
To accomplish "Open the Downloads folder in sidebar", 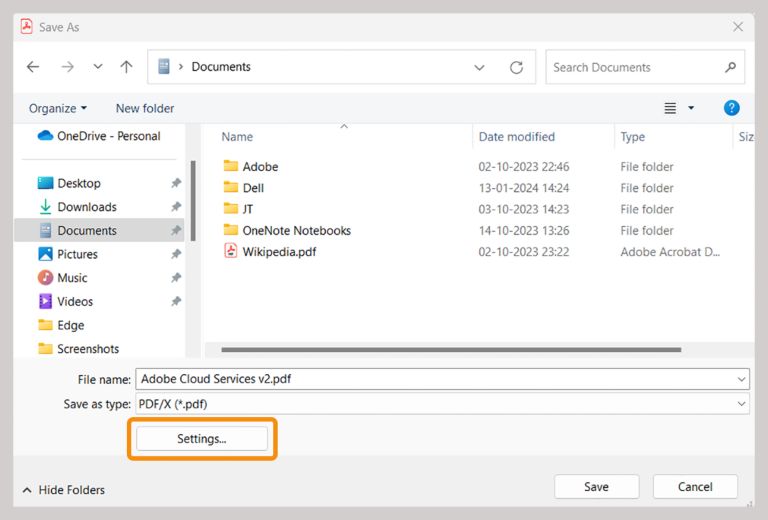I will point(86,207).
